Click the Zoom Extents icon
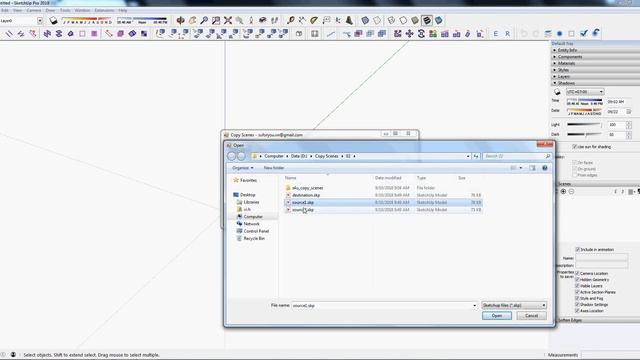This screenshot has height=360, width=640. (228, 20)
